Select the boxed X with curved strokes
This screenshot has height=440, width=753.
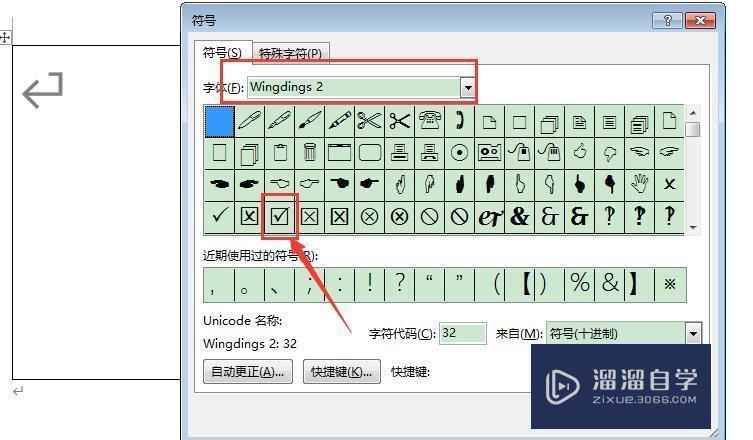249,217
